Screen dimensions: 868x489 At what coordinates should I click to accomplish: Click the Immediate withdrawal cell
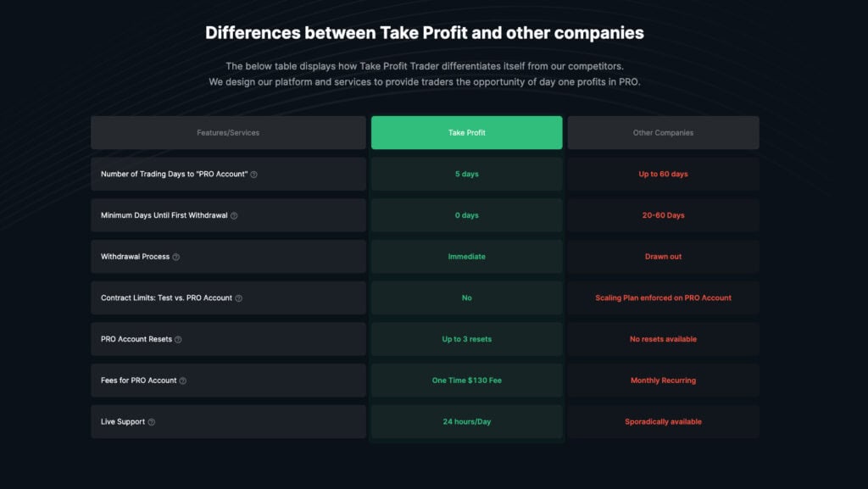coord(466,257)
